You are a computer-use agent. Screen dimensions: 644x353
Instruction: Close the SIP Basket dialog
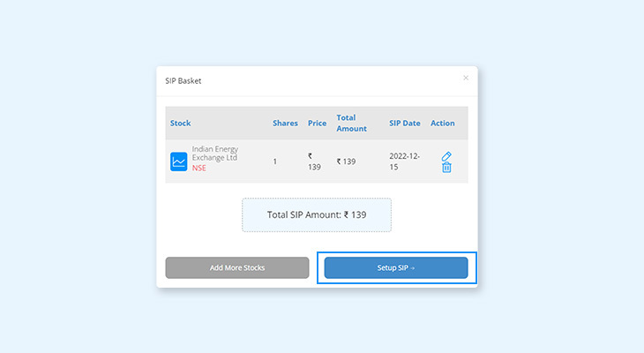pos(466,78)
